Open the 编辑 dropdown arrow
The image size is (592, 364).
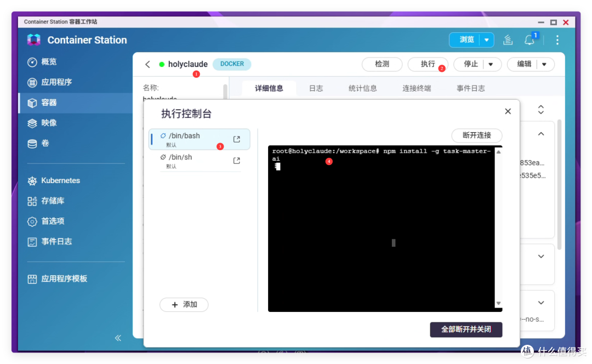pyautogui.click(x=544, y=64)
